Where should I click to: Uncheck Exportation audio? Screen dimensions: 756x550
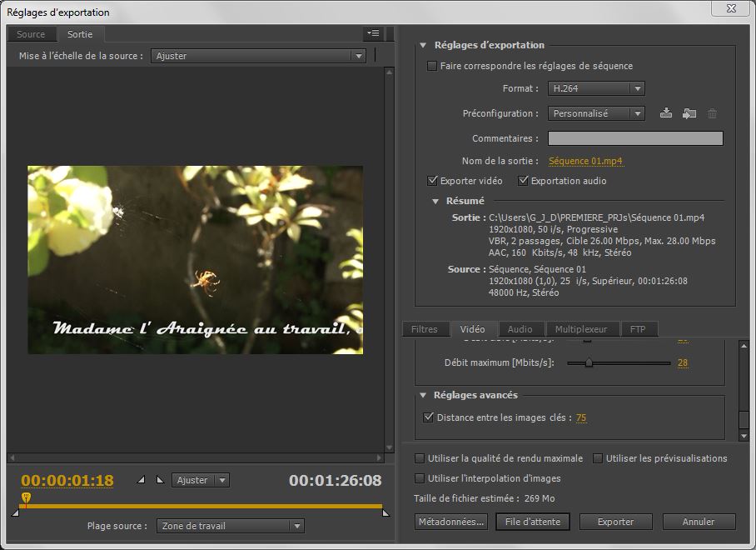click(x=523, y=181)
